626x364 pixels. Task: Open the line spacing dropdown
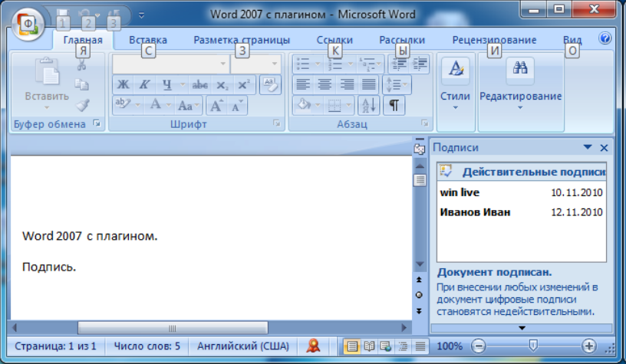coord(397,84)
